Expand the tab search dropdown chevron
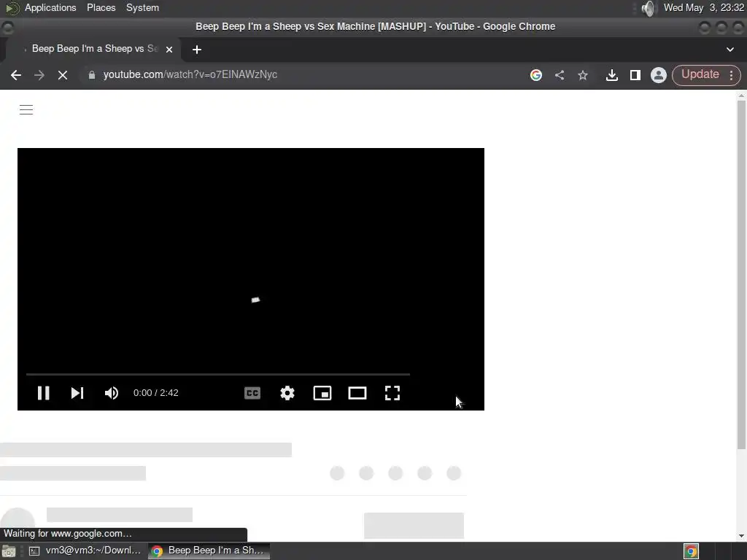747x560 pixels. tap(729, 49)
